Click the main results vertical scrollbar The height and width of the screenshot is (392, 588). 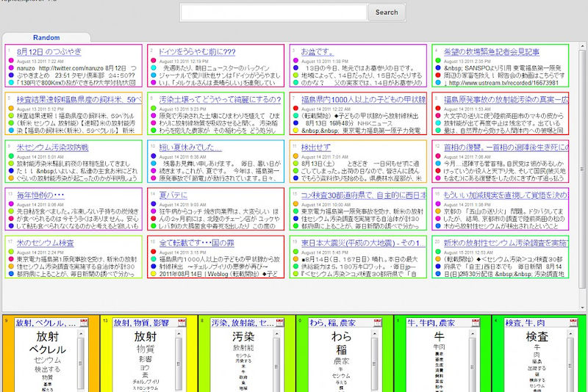tap(582, 161)
